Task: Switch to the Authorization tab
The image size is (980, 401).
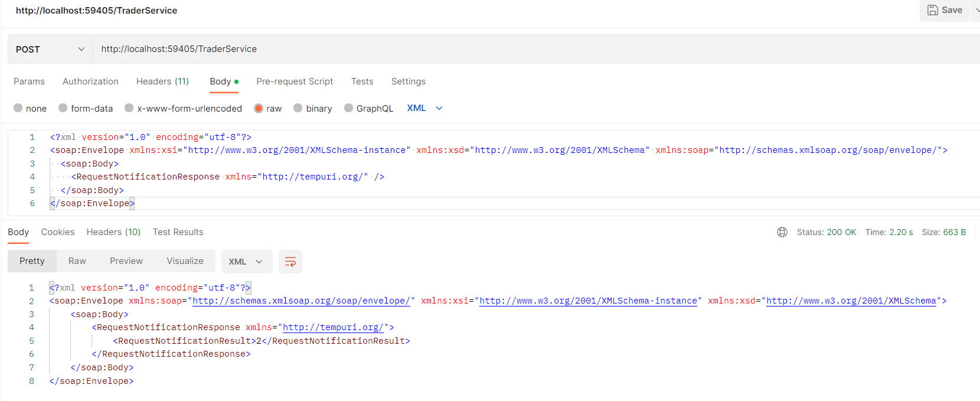Action: pyautogui.click(x=90, y=81)
